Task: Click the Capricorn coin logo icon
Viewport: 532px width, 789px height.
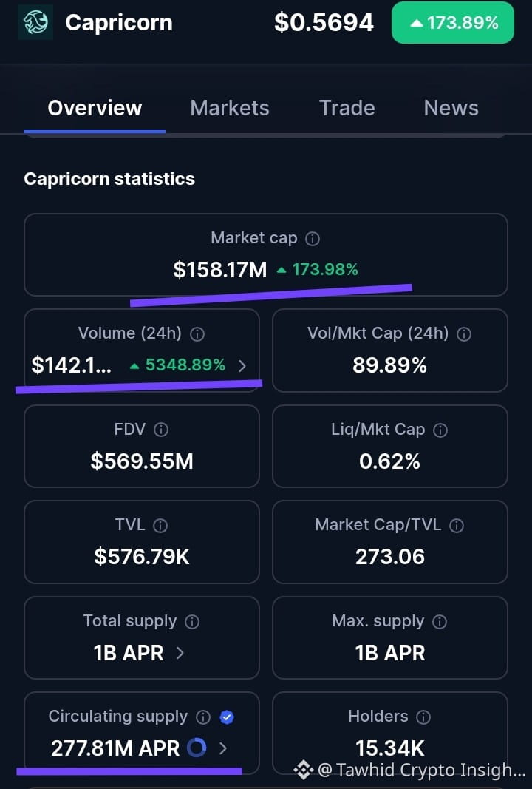Action: (x=35, y=22)
